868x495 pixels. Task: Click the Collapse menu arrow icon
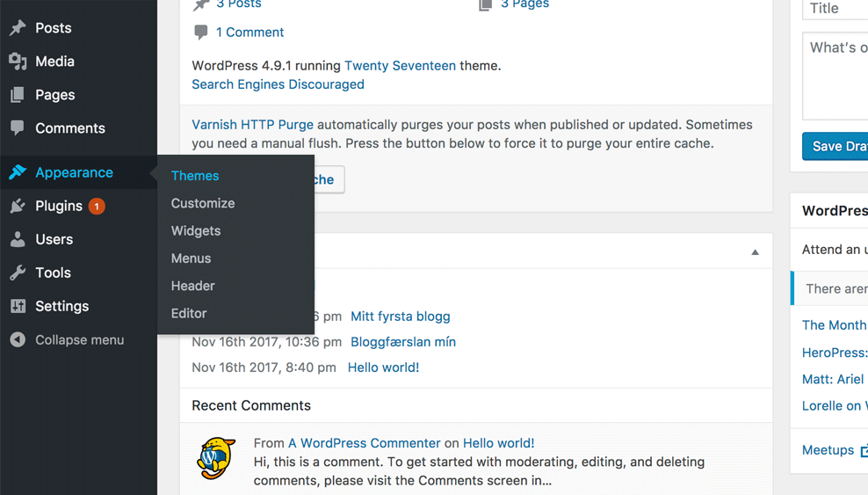click(x=18, y=339)
